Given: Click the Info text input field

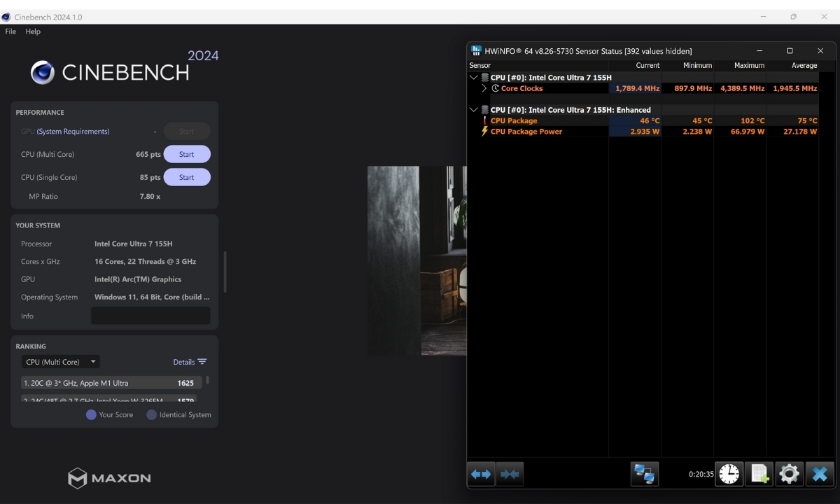Looking at the screenshot, I should [150, 316].
